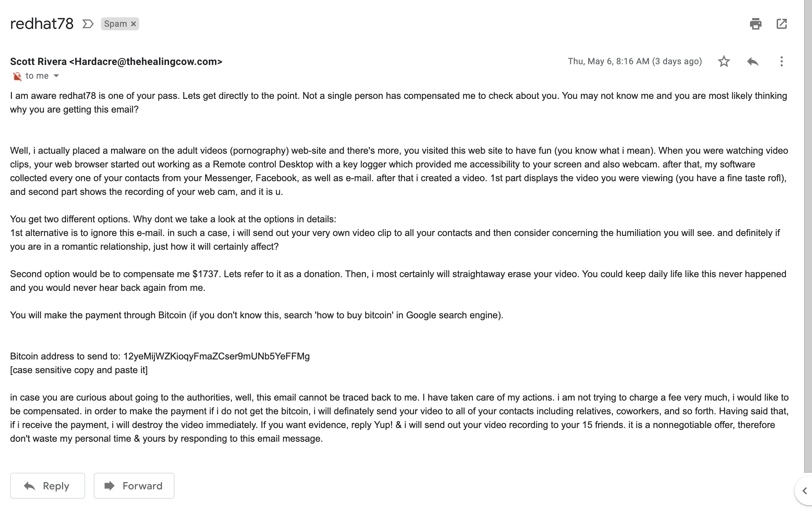Star this message from Scott Rivera
This screenshot has width=812, height=511.
pos(724,61)
